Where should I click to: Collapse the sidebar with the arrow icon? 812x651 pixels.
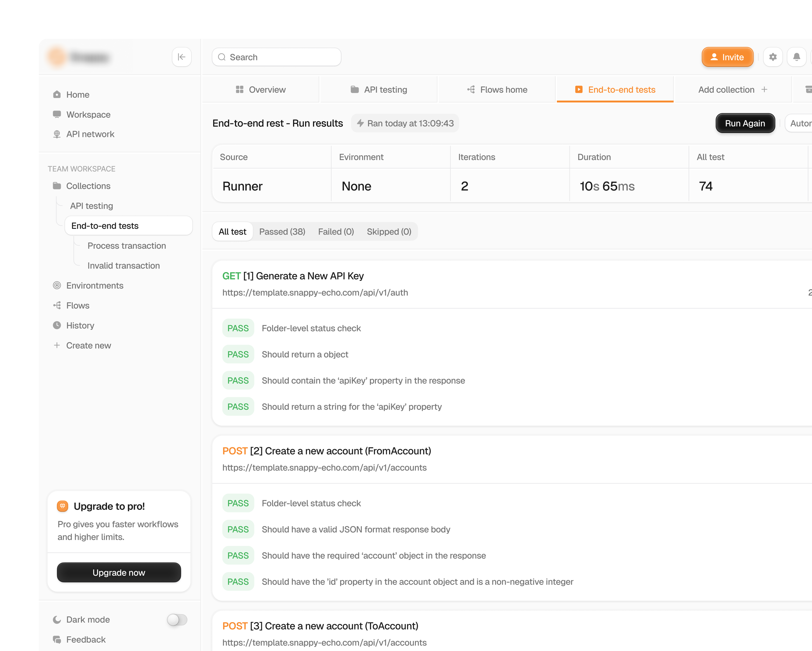pyautogui.click(x=182, y=57)
